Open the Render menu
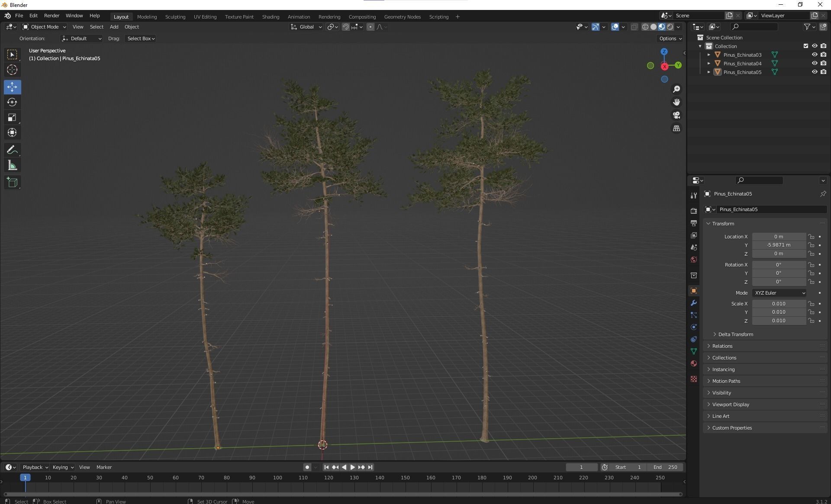The image size is (831, 504). click(x=52, y=16)
